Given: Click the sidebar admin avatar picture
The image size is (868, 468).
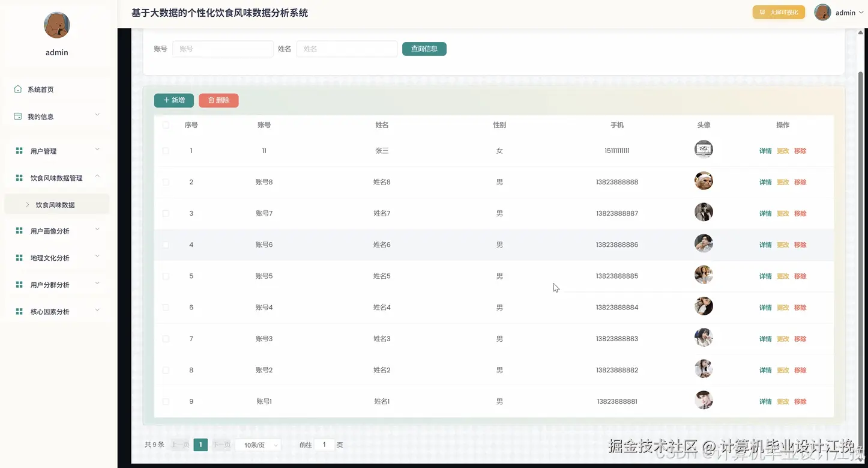Looking at the screenshot, I should tap(57, 25).
